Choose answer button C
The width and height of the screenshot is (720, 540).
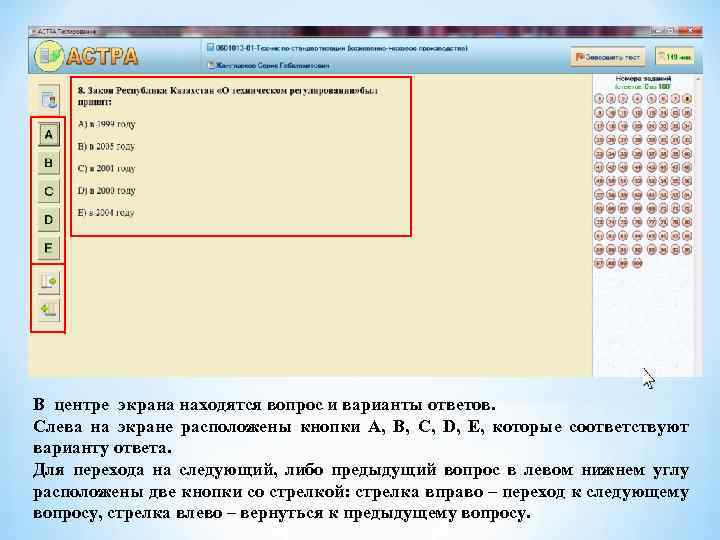48,191
